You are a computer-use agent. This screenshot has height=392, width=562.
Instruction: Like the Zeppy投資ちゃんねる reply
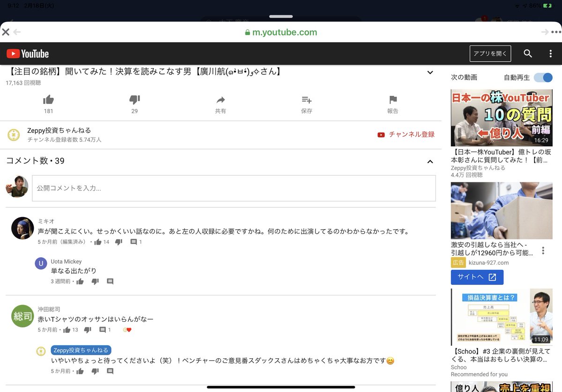[x=80, y=371]
